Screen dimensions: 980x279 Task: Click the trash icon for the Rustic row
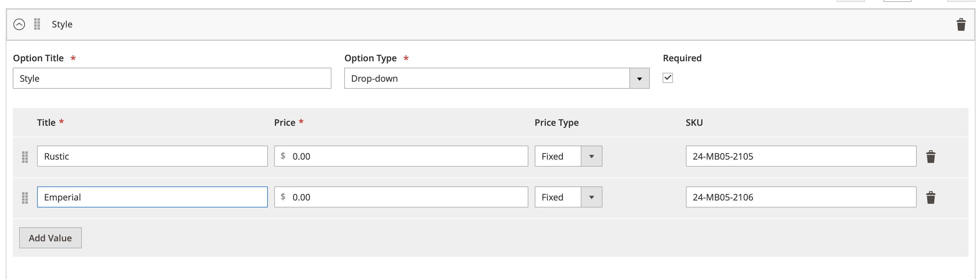(x=930, y=157)
